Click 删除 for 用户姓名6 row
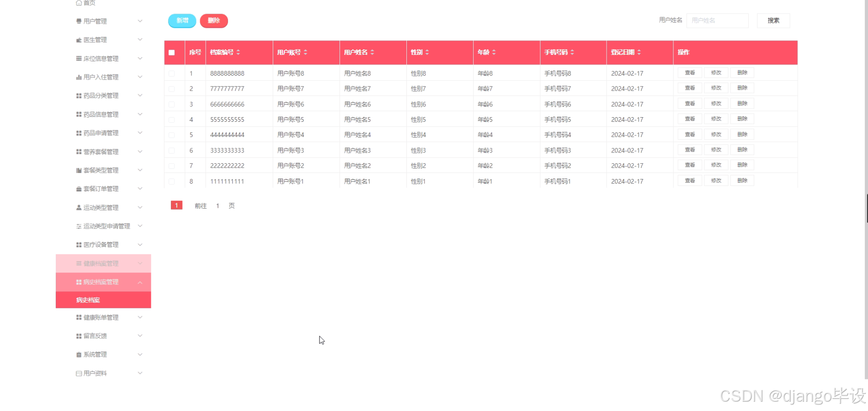 tap(742, 103)
